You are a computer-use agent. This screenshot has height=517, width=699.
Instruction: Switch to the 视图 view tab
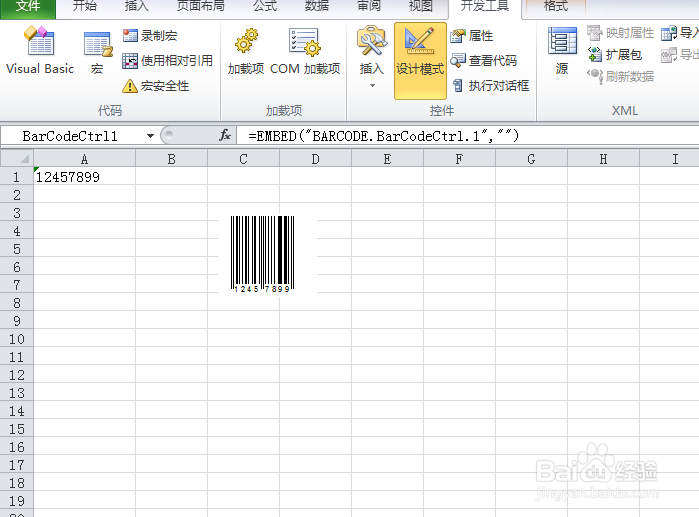coord(421,6)
